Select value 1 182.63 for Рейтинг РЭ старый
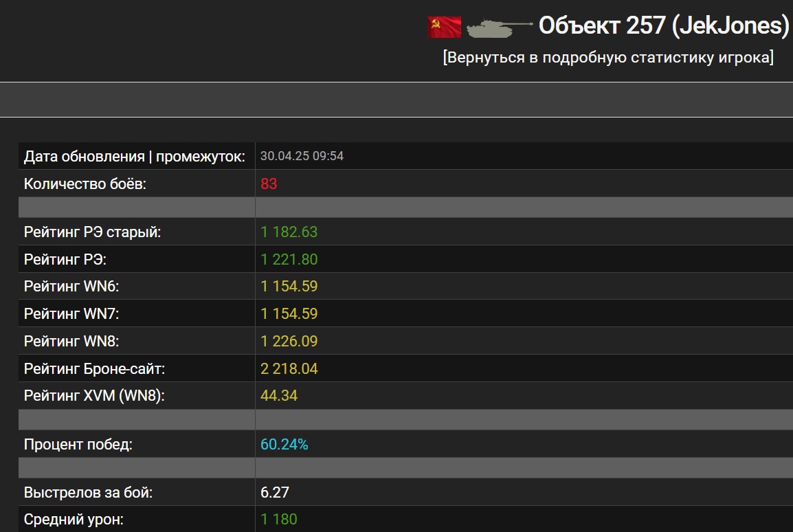Viewport: 793px width, 532px height. (x=289, y=232)
